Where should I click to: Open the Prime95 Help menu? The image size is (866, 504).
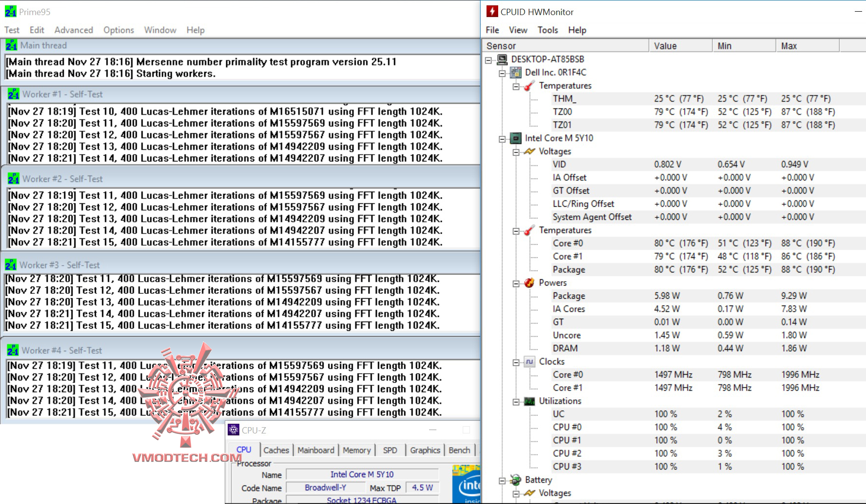196,30
